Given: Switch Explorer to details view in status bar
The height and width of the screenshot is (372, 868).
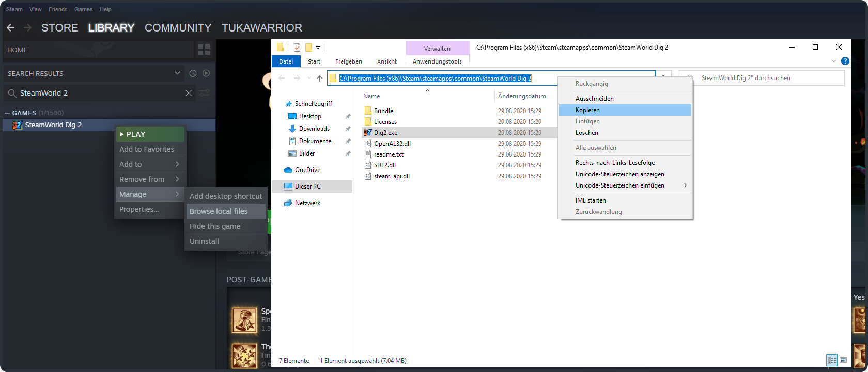Looking at the screenshot, I should coord(832,360).
